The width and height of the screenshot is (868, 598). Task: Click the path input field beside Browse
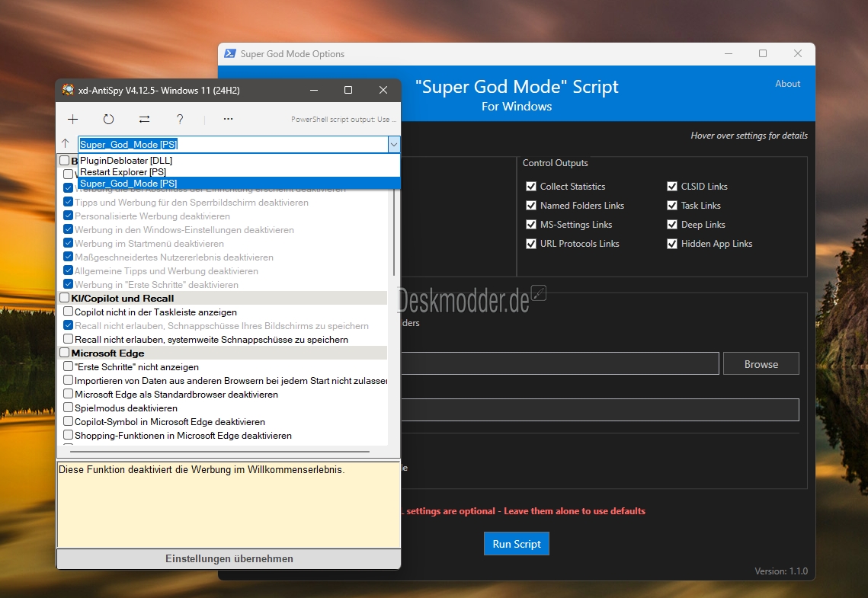click(x=559, y=363)
